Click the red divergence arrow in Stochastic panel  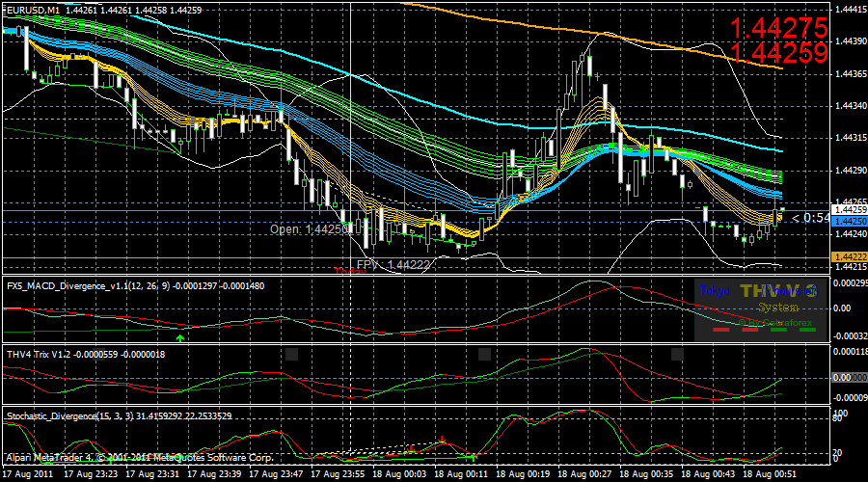coord(442,440)
